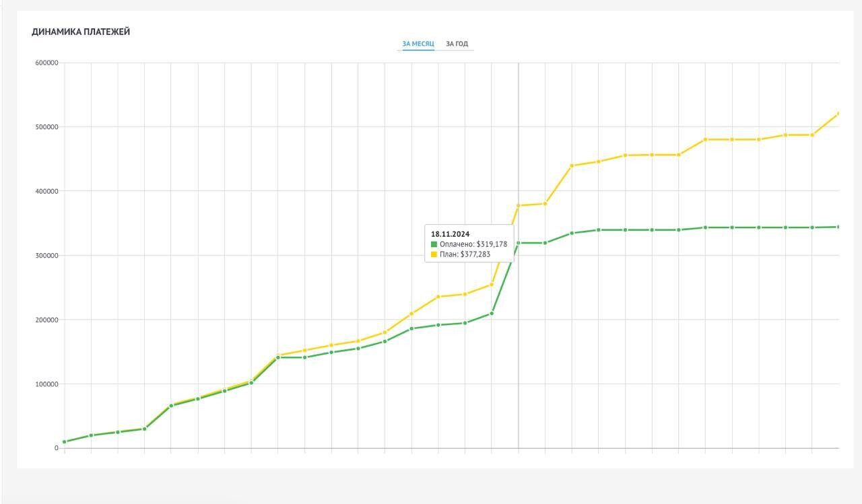Image resolution: width=862 pixels, height=504 pixels.
Task: Click the tooltip text 'План: $377,283'
Action: 465,255
